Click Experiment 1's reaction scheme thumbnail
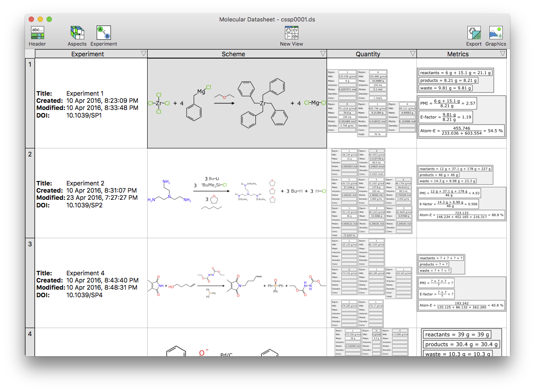This screenshot has width=535, height=392. [238, 103]
